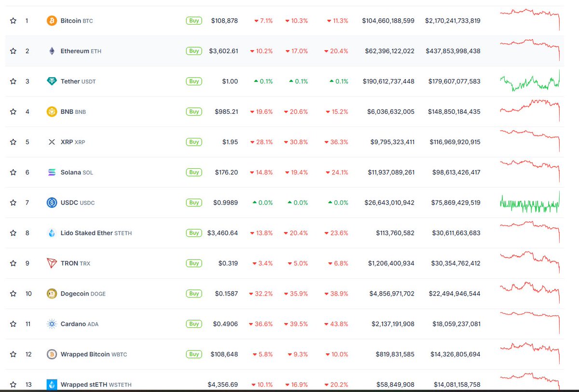The height and width of the screenshot is (392, 579).
Task: Open the Wrapped stETH WSTETH link
Action: (96, 385)
